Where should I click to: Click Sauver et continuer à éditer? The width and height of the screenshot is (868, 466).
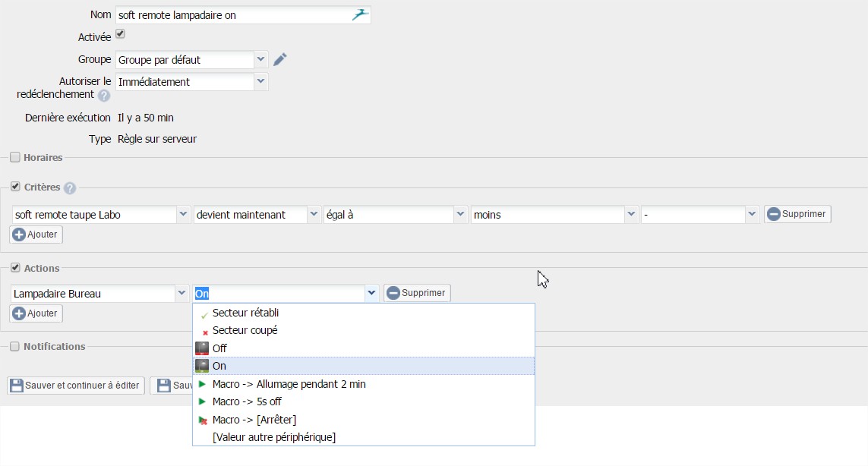[76, 386]
